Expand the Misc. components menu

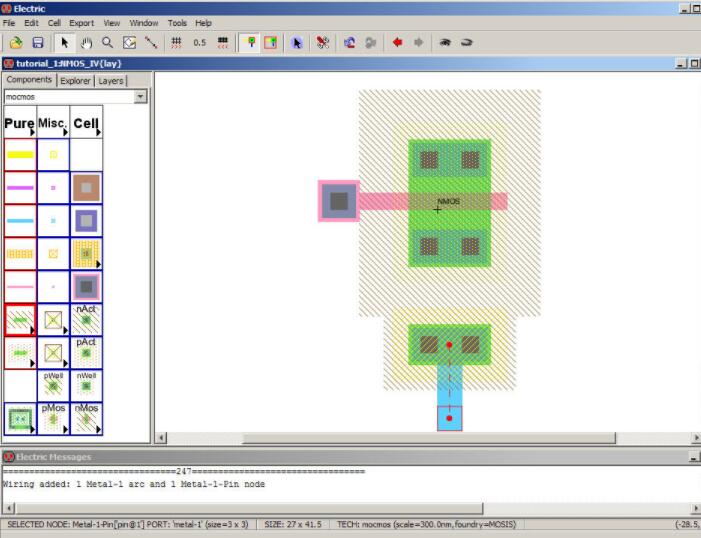point(53,124)
